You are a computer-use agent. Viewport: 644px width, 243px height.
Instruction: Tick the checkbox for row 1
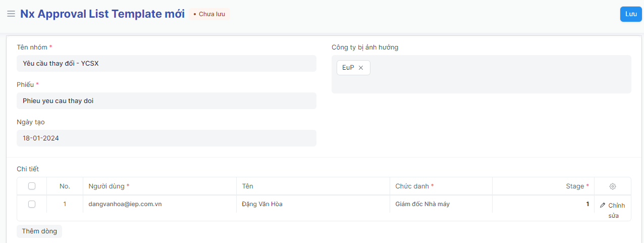click(32, 204)
